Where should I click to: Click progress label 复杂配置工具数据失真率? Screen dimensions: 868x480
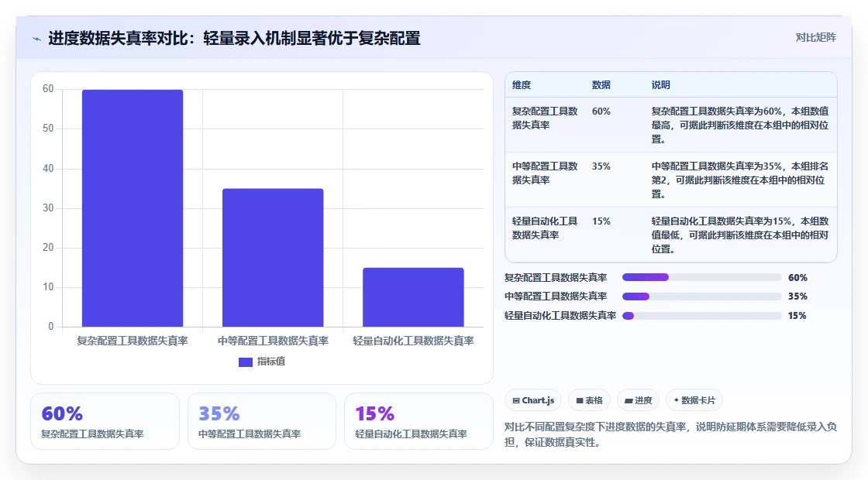coord(555,278)
